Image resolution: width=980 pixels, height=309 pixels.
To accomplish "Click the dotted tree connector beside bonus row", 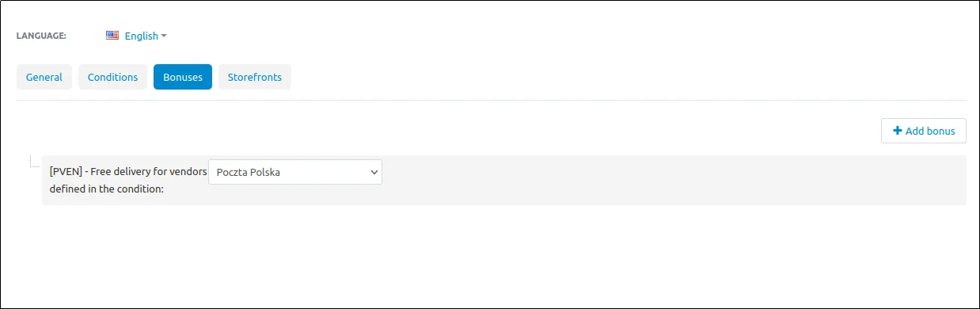I will coord(35,162).
